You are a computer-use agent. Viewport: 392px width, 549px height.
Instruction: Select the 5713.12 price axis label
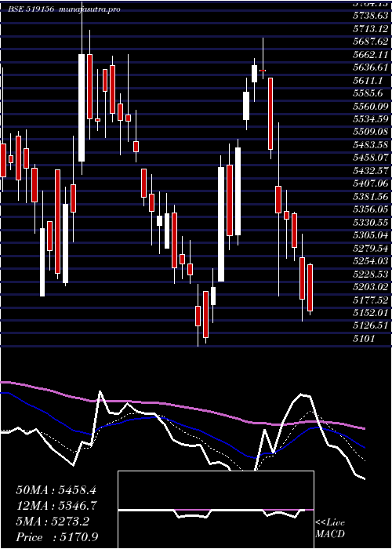[x=371, y=28]
